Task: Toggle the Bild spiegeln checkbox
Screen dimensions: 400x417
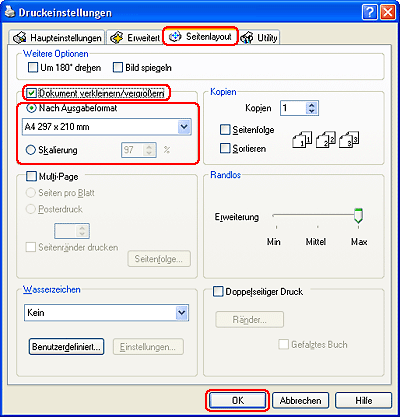Action: click(x=118, y=68)
